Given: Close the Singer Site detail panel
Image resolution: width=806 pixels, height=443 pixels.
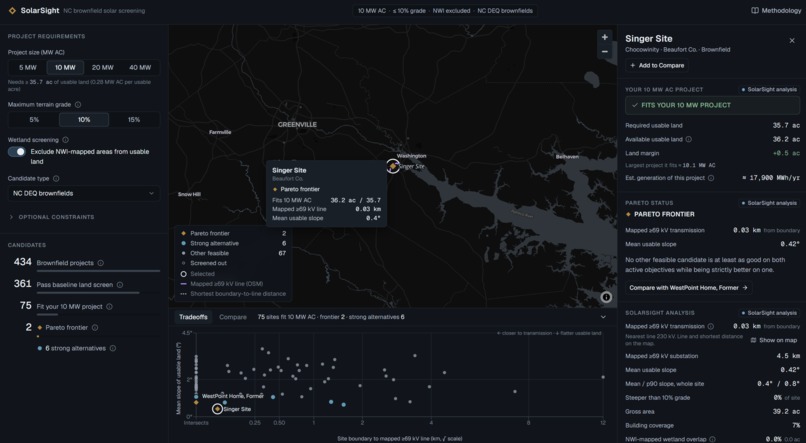Looking at the screenshot, I should pyautogui.click(x=792, y=40).
